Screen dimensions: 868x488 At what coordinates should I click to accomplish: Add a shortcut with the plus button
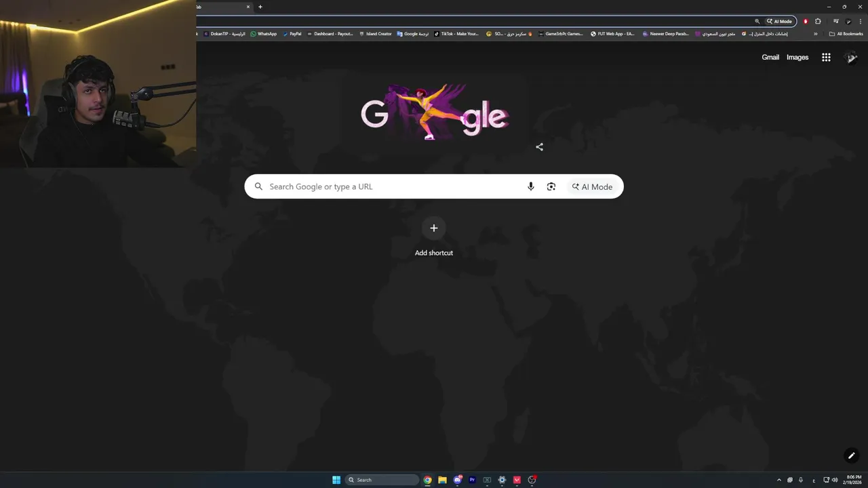(434, 228)
